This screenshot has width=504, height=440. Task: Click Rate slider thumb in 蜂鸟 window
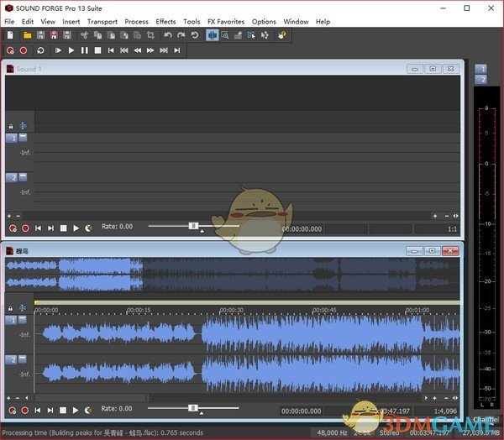pos(193,408)
